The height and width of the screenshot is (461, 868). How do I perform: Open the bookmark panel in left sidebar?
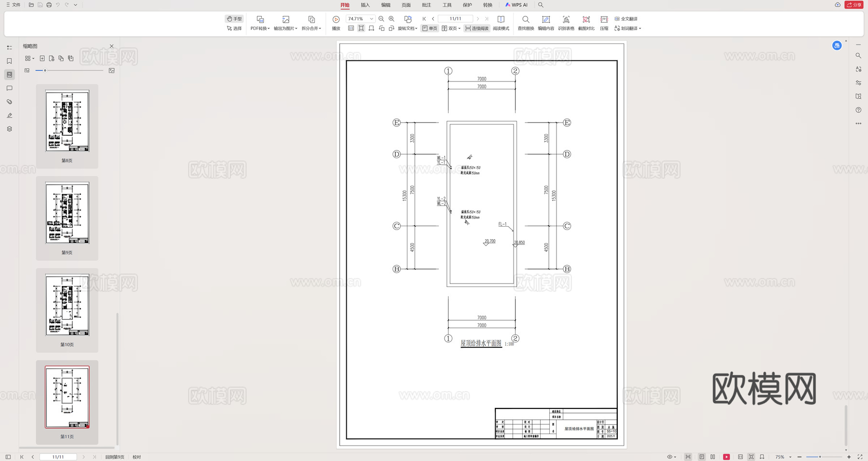(x=9, y=61)
